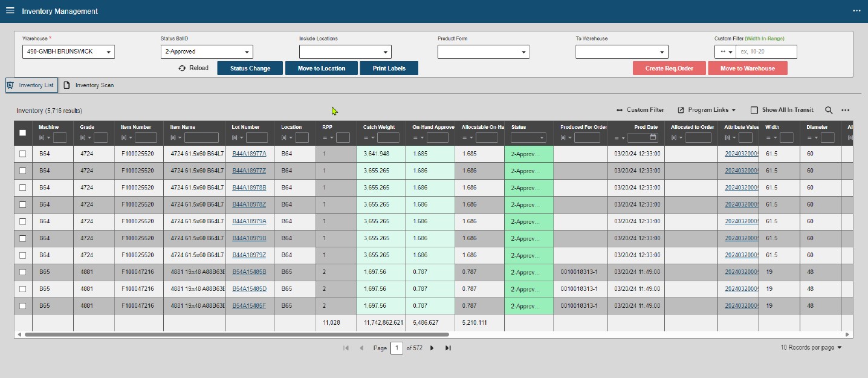The width and height of the screenshot is (868, 378).
Task: Click the Custom Filter arrows icon
Action: pyautogui.click(x=621, y=109)
